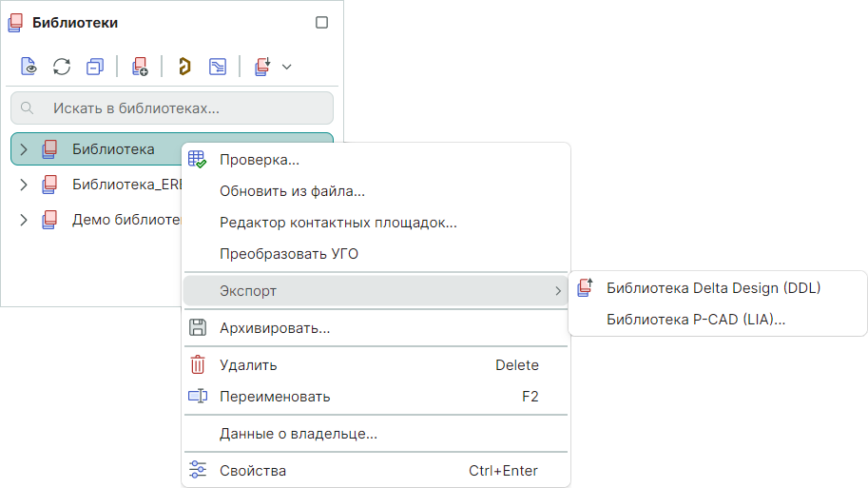
Task: Collapse all libraries in the tree
Action: tap(94, 67)
